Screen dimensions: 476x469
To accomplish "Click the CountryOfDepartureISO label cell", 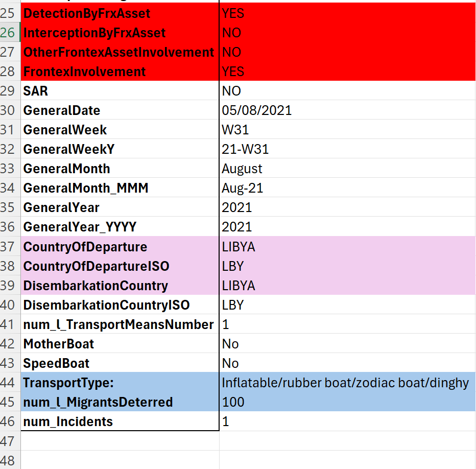I will [x=96, y=266].
